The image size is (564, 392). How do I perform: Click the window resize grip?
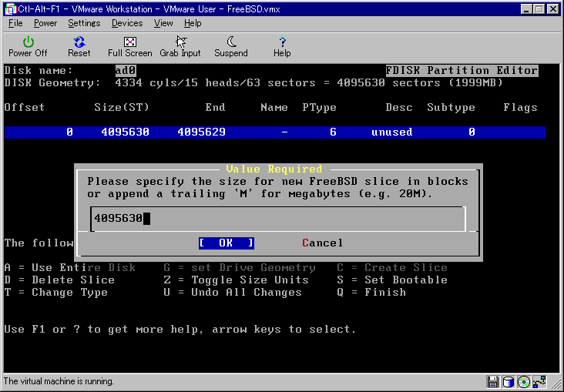click(556, 384)
